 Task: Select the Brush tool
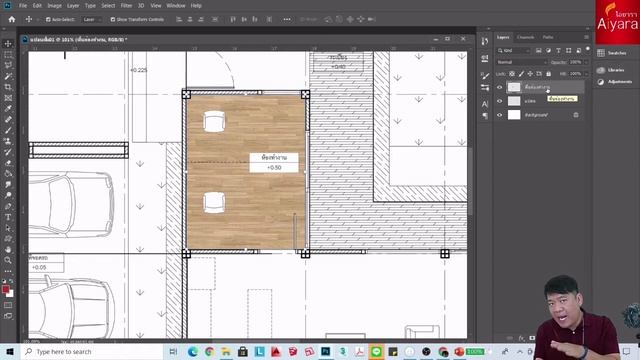tap(8, 130)
